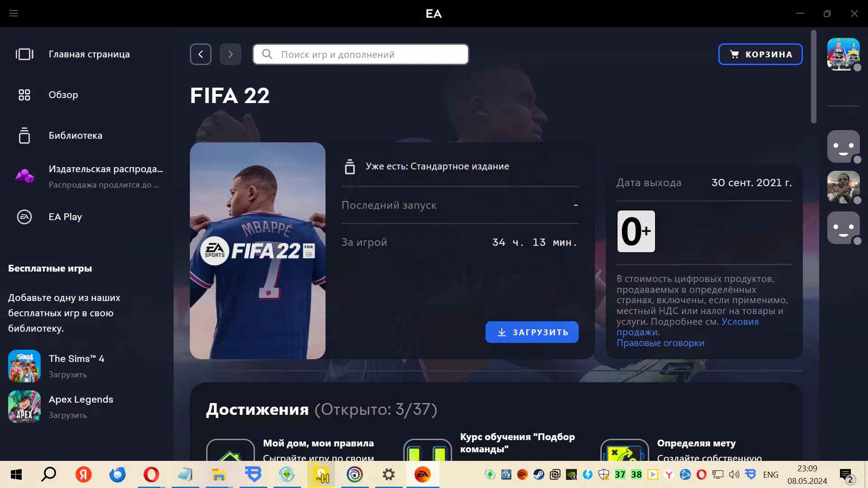Open File Explorer on taskbar
Viewport: 868px width, 488px height.
tap(219, 474)
